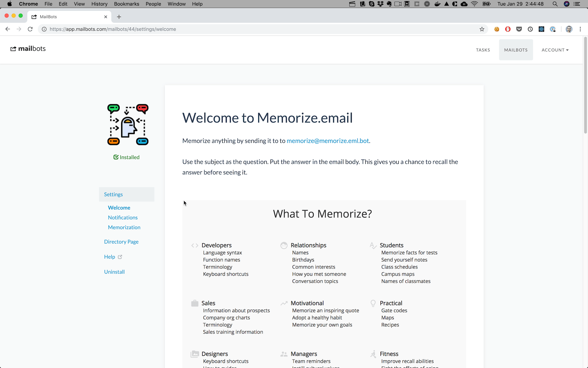
Task: Click the "Welcome to Memorize.email" title
Action: [x=267, y=118]
